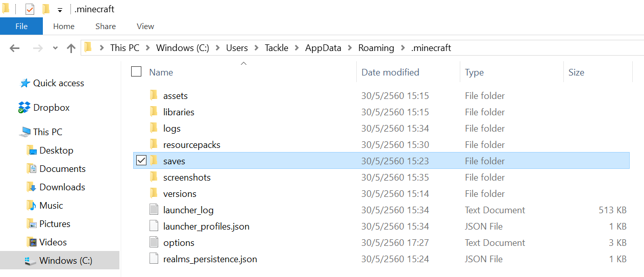Toggle the select all items checkbox
Viewport: 644px width, 277px height.
pos(136,72)
